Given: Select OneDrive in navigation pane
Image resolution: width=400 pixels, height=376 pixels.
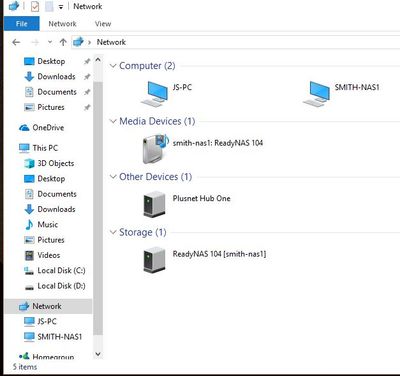Looking at the screenshot, I should [48, 128].
